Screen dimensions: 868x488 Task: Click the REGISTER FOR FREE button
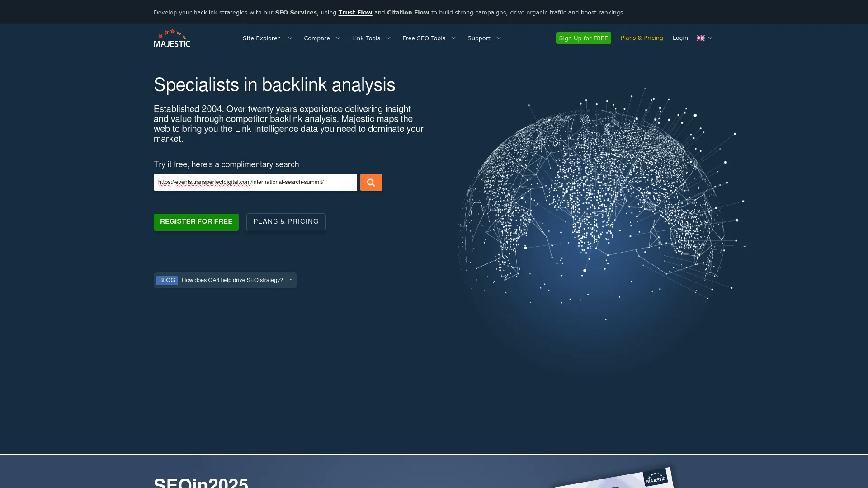tap(196, 222)
